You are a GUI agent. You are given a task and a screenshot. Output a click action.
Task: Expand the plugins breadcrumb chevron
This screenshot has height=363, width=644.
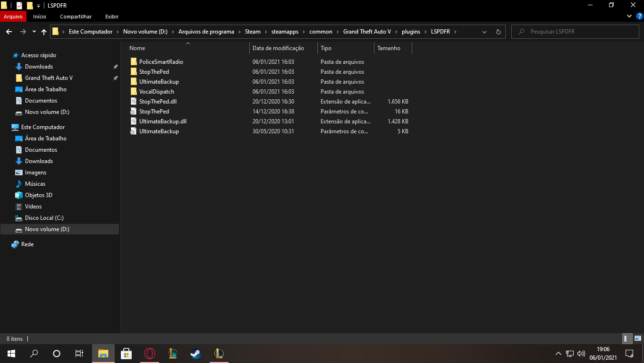(x=425, y=32)
